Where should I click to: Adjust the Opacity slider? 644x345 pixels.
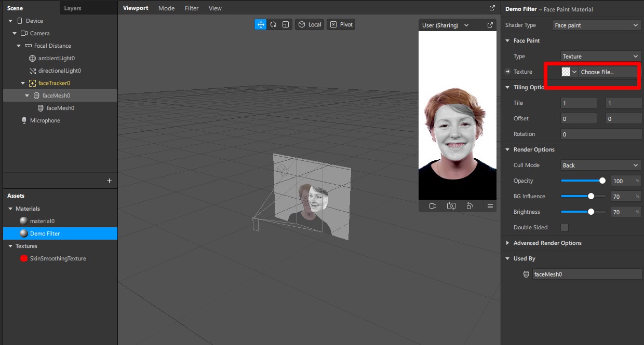pyautogui.click(x=583, y=181)
